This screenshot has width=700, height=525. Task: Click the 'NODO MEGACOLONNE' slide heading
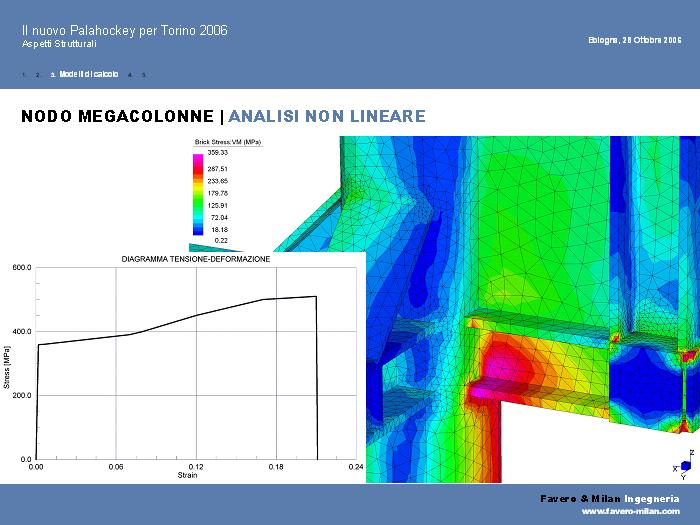click(x=117, y=117)
